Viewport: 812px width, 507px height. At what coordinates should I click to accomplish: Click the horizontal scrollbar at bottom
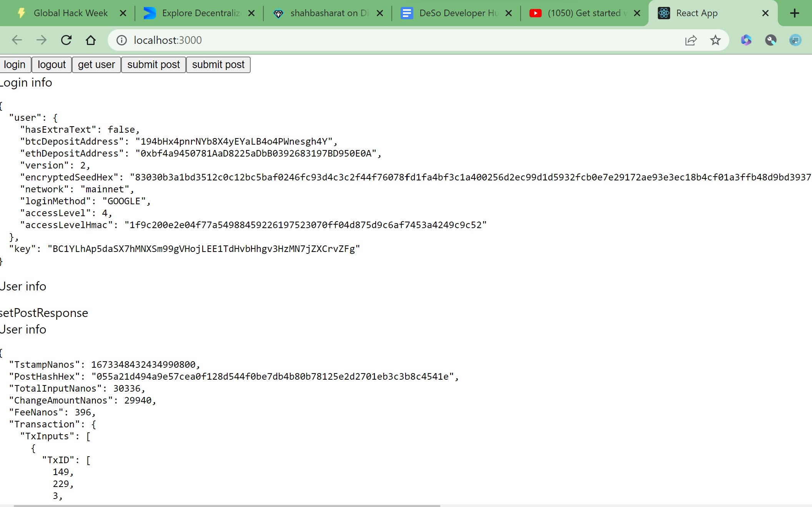(227, 505)
